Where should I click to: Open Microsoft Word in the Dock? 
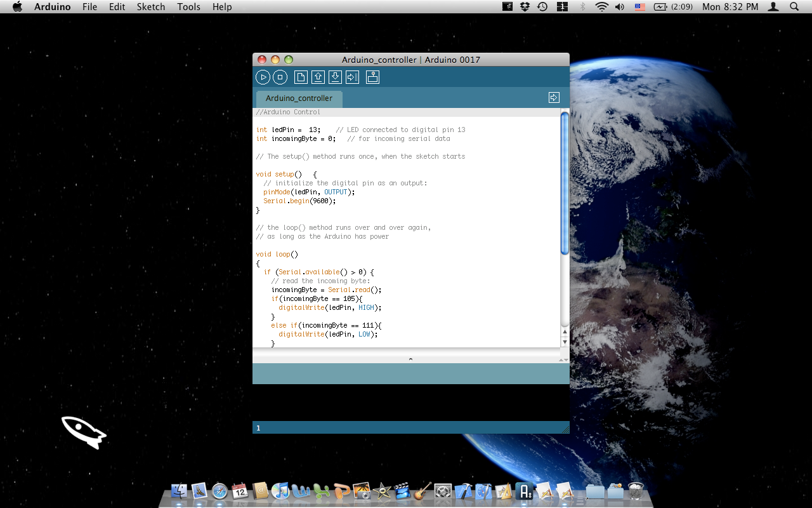pos(301,491)
